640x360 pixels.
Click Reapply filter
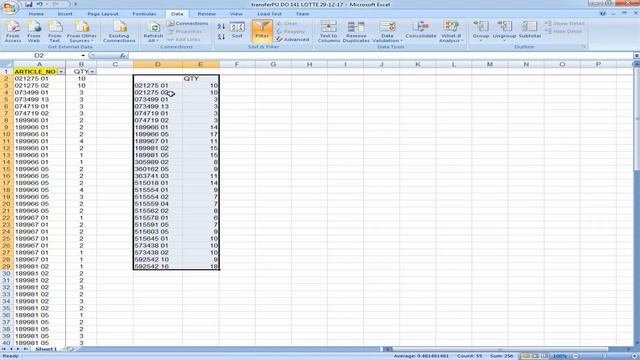[291, 31]
